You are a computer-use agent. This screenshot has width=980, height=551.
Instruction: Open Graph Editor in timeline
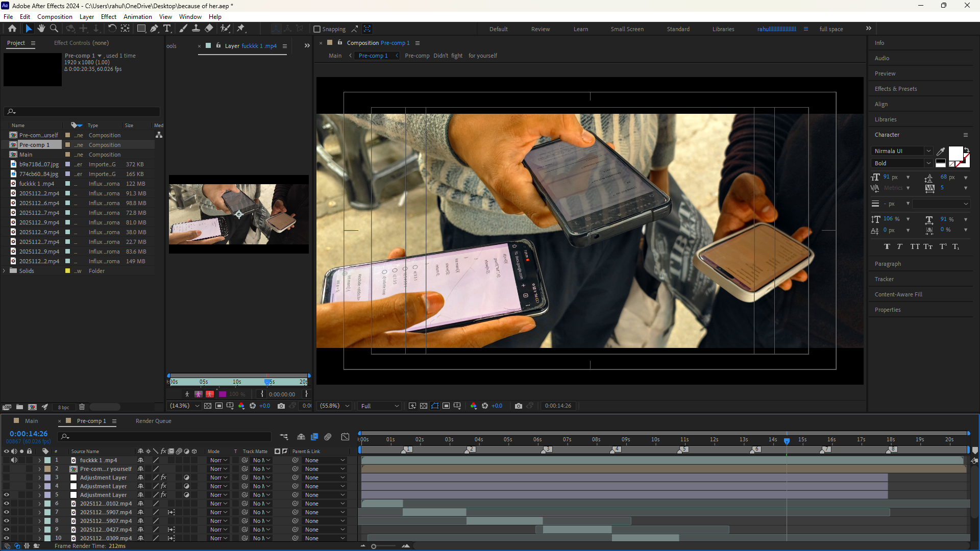[346, 437]
